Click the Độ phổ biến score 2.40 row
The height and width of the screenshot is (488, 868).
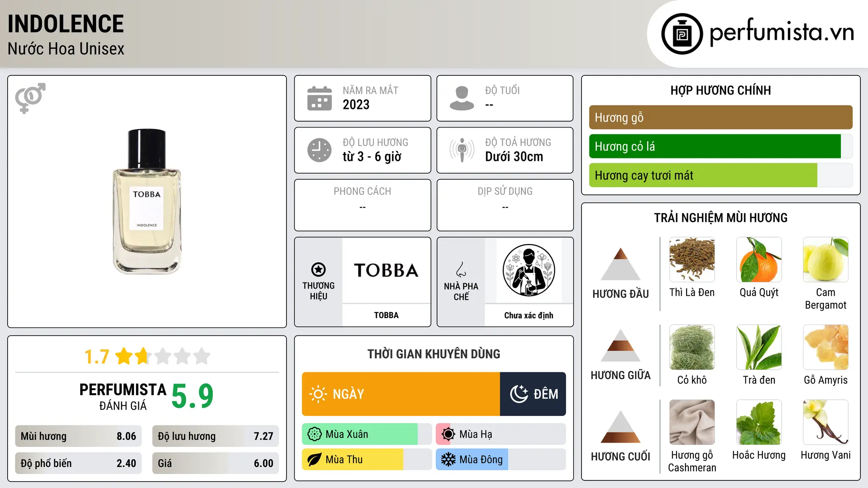[78, 463]
